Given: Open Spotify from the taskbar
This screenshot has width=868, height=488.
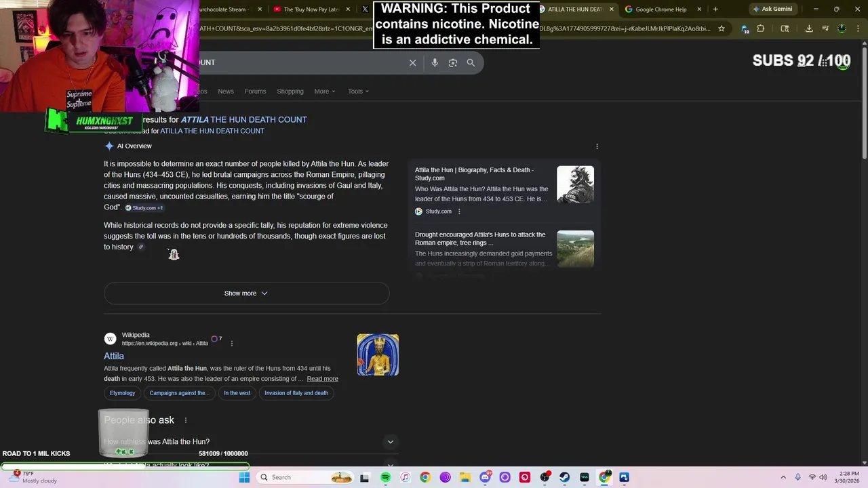Looking at the screenshot, I should coord(385,477).
